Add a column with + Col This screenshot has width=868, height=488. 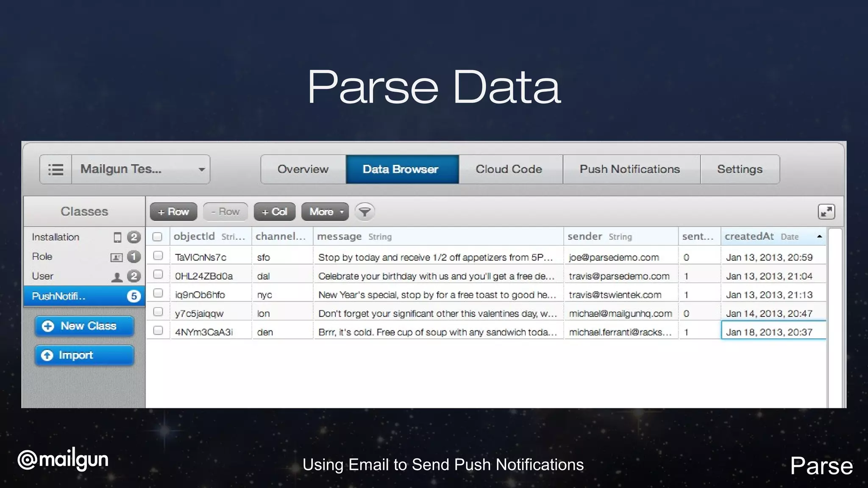click(x=275, y=212)
